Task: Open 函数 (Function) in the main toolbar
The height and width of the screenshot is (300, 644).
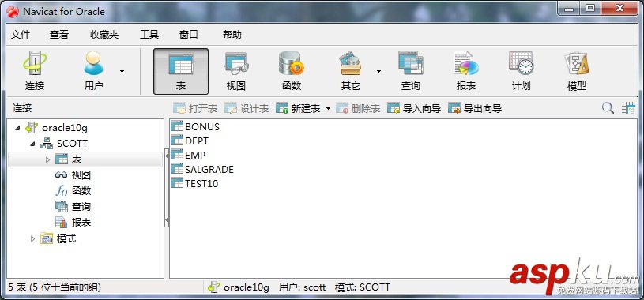Action: (x=292, y=71)
